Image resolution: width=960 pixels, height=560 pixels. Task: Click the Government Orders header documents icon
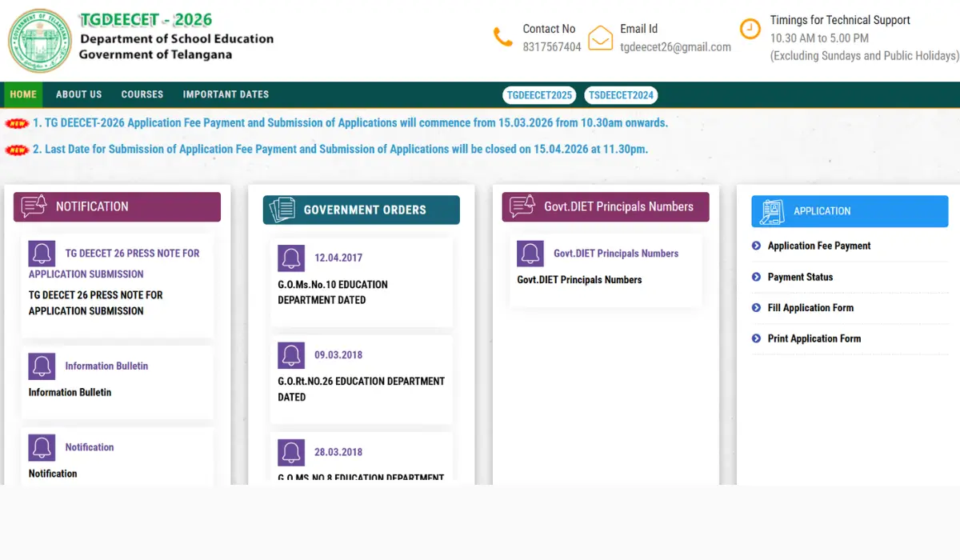tap(282, 210)
